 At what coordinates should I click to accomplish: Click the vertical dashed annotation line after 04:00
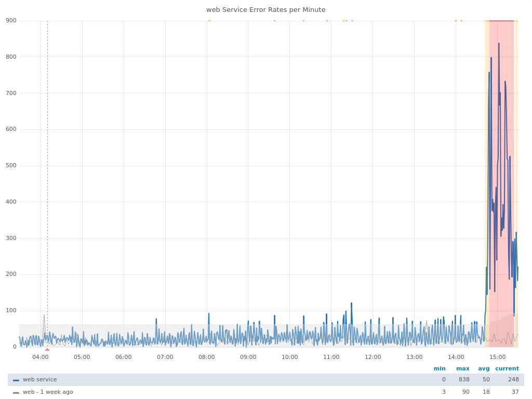tap(47, 156)
